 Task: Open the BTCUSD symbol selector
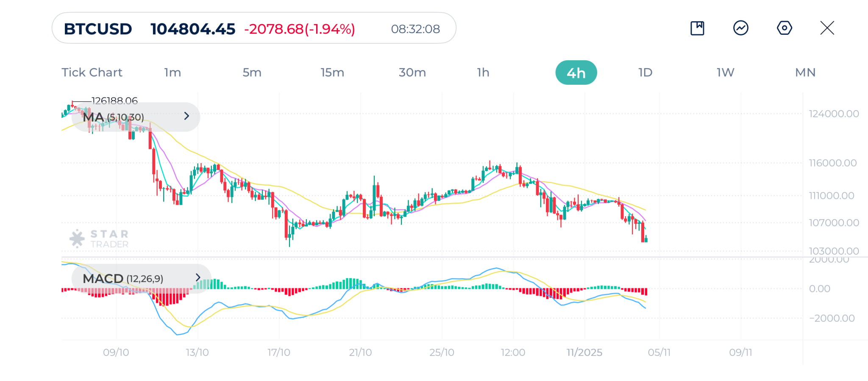pyautogui.click(x=98, y=29)
